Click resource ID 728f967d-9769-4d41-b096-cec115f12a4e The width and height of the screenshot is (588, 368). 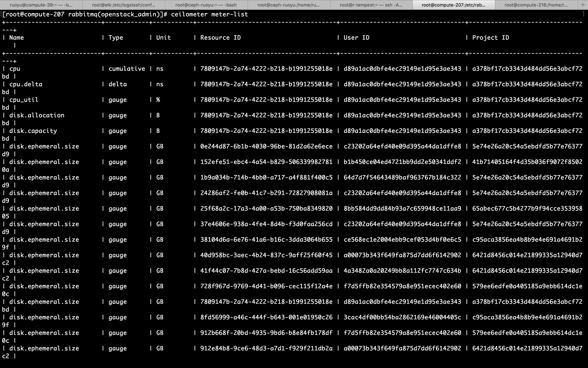point(266,286)
